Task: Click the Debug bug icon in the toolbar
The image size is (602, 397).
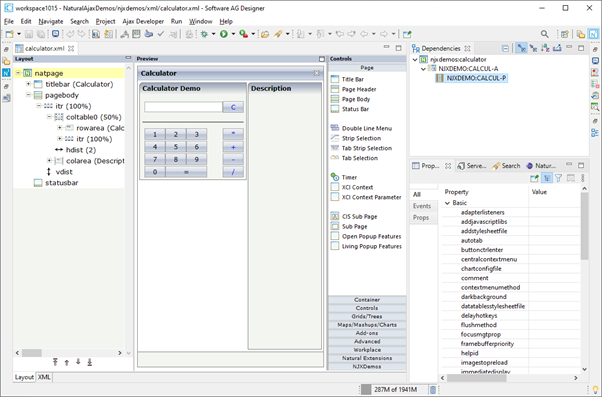Action: [204, 34]
